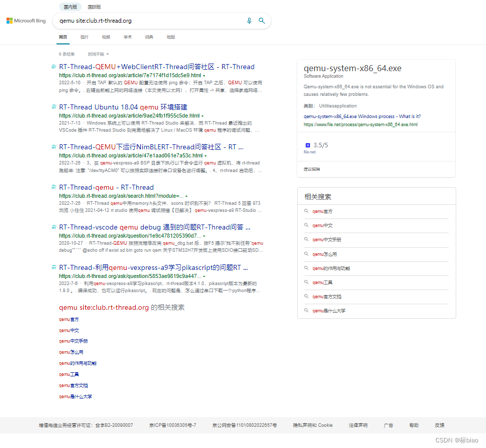Open RT-Thread-QEMU下运行NimBLE result title

tap(151, 147)
